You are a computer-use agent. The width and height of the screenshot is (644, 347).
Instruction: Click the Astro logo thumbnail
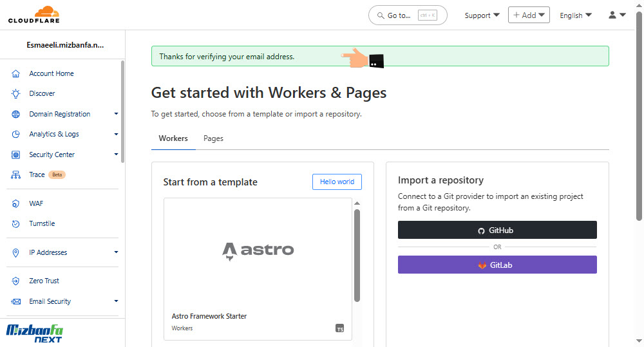tap(258, 251)
